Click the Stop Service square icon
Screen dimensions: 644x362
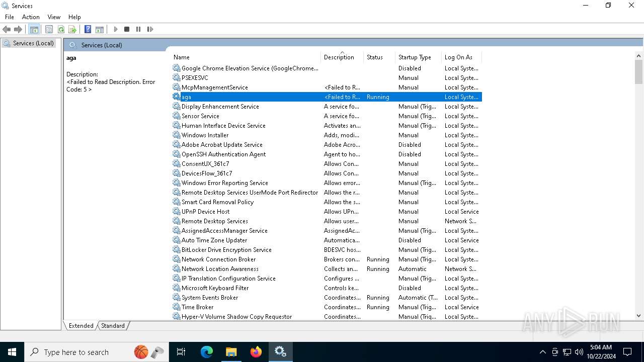tap(127, 29)
